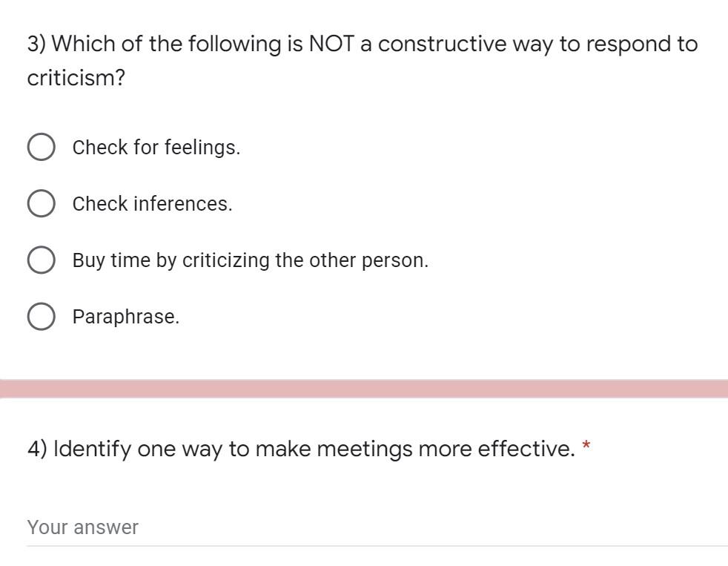Select 'Buy time by criticizing the other person.'
This screenshot has height=566, width=728.
pyautogui.click(x=41, y=259)
